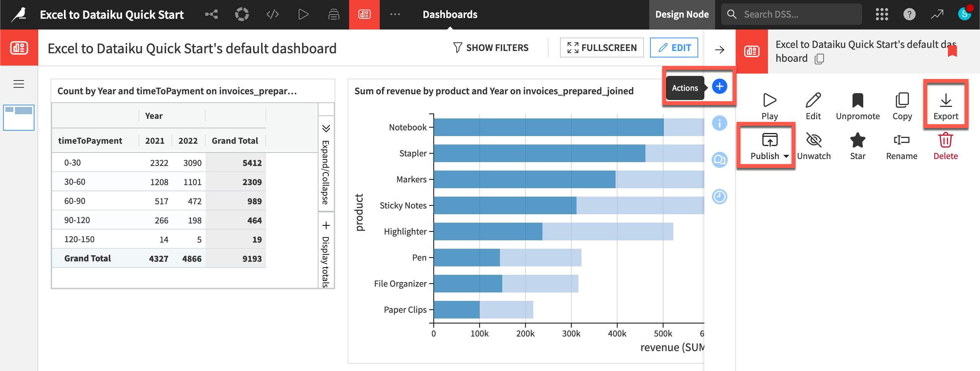Click the Edit pencil action
Viewport: 980px width, 371px height.
coord(813,107)
